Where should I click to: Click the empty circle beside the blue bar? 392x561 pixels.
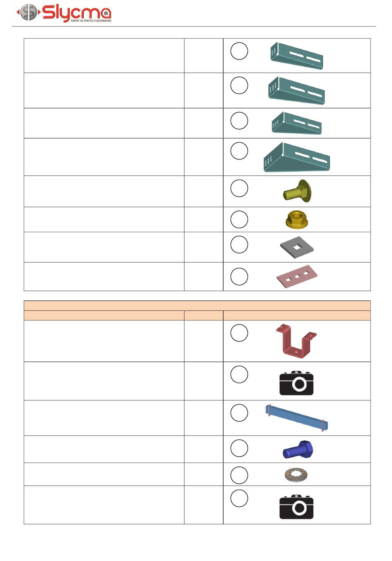tap(239, 413)
